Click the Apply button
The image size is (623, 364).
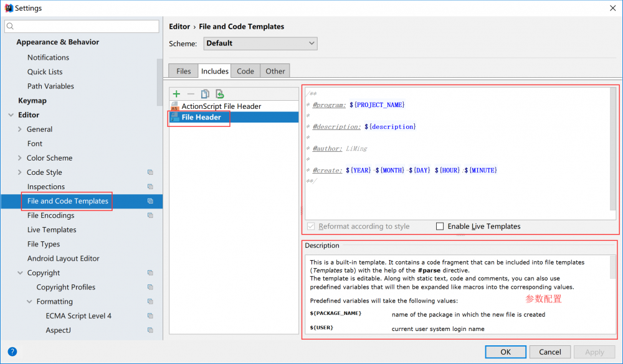[x=594, y=352]
